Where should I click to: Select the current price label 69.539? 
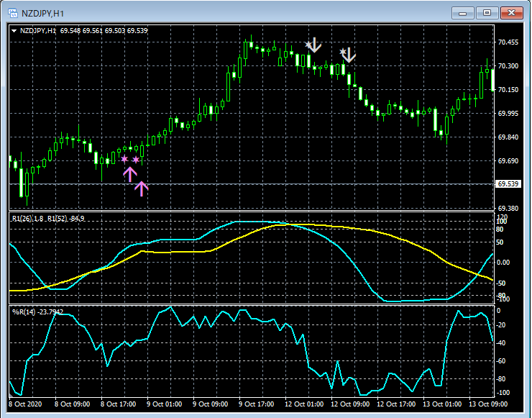pos(508,184)
